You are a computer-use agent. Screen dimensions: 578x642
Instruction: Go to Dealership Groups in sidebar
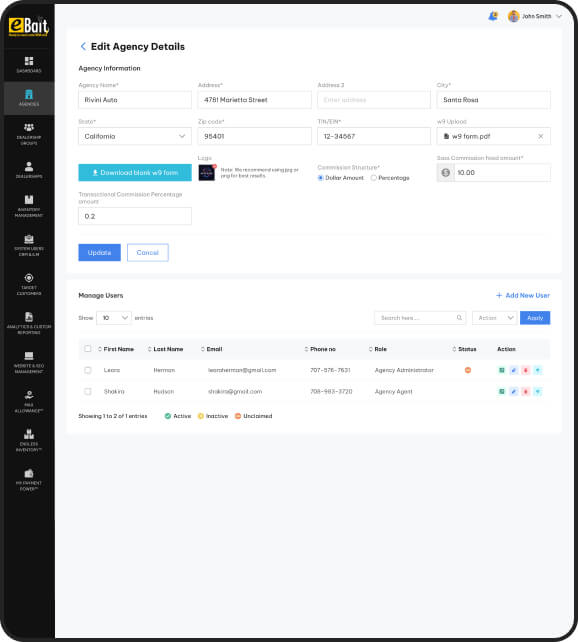click(29, 134)
